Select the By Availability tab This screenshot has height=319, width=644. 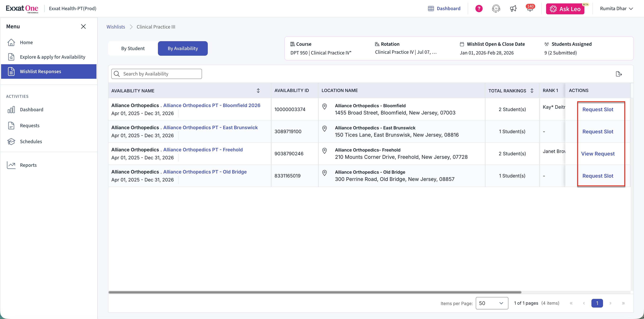183,48
